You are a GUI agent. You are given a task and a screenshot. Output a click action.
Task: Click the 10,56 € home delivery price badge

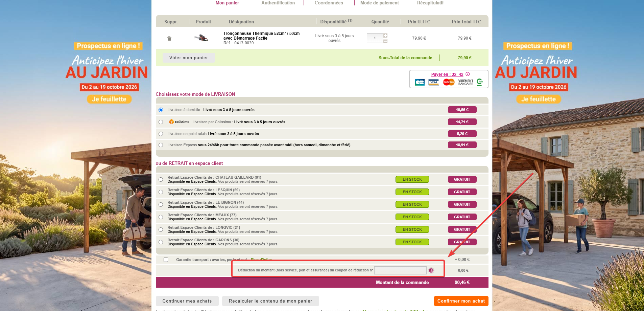point(462,110)
